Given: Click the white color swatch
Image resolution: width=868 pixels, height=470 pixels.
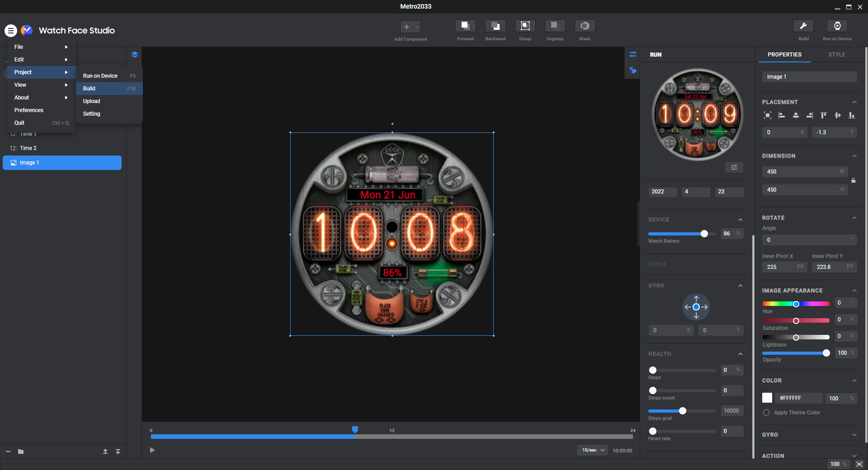Looking at the screenshot, I should pos(767,398).
